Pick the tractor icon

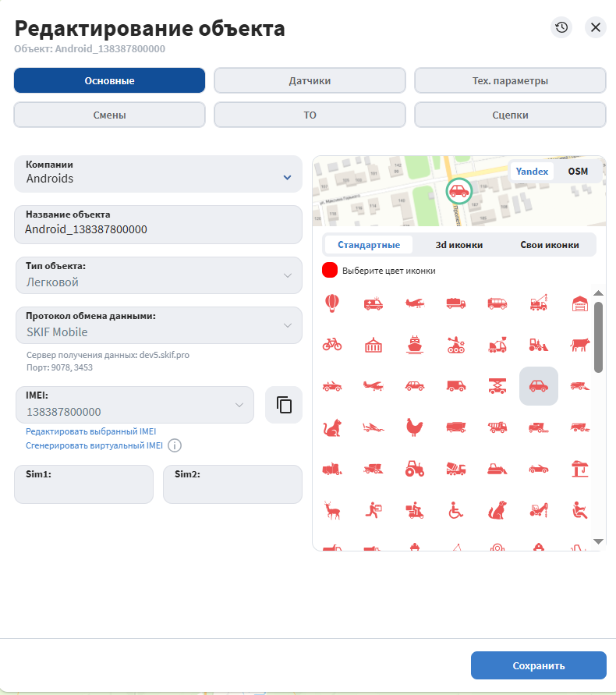(x=414, y=469)
